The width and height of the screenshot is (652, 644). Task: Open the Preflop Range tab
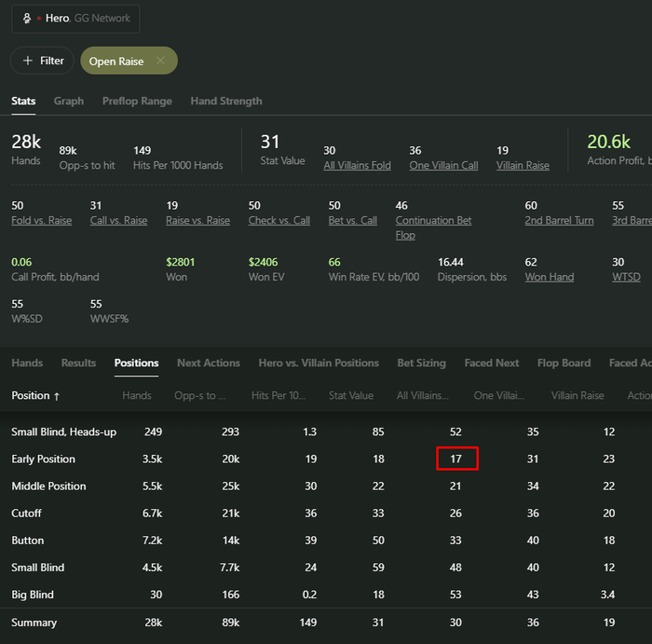(x=137, y=101)
